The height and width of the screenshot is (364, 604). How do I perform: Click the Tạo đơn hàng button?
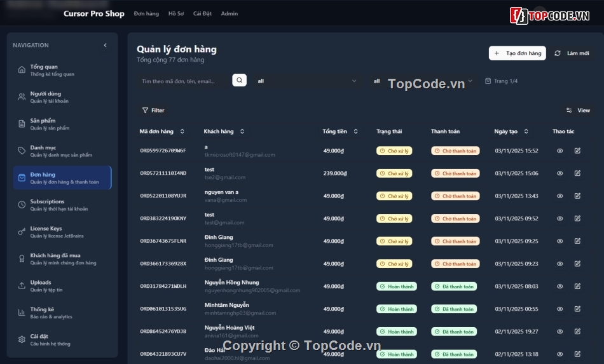click(x=518, y=53)
